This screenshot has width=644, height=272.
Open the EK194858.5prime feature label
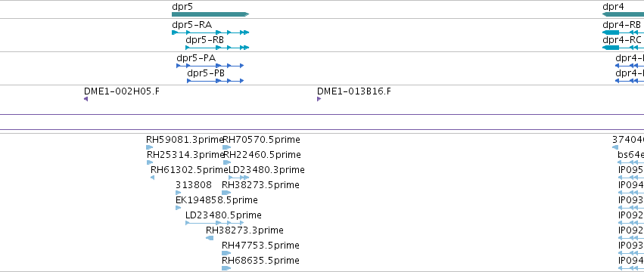216,199
